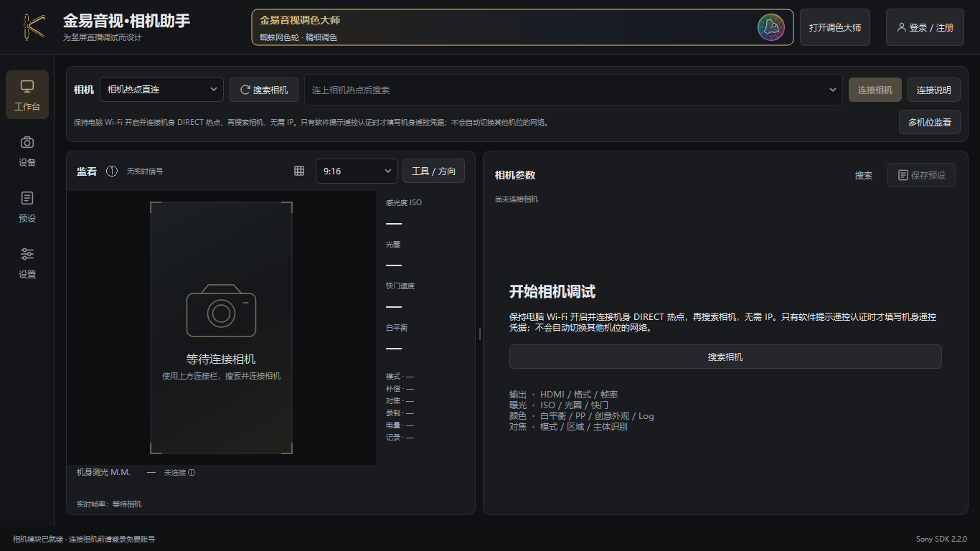Click the 保存预设 button
The height and width of the screenshot is (551, 980).
coord(922,175)
